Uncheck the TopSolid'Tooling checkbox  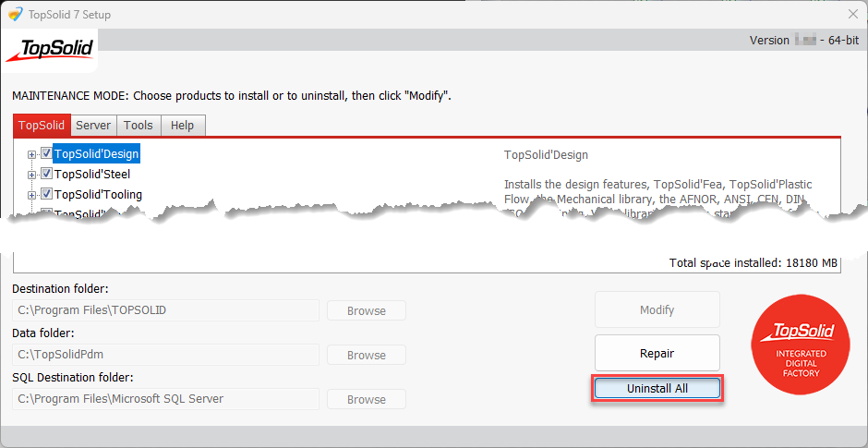(x=46, y=194)
